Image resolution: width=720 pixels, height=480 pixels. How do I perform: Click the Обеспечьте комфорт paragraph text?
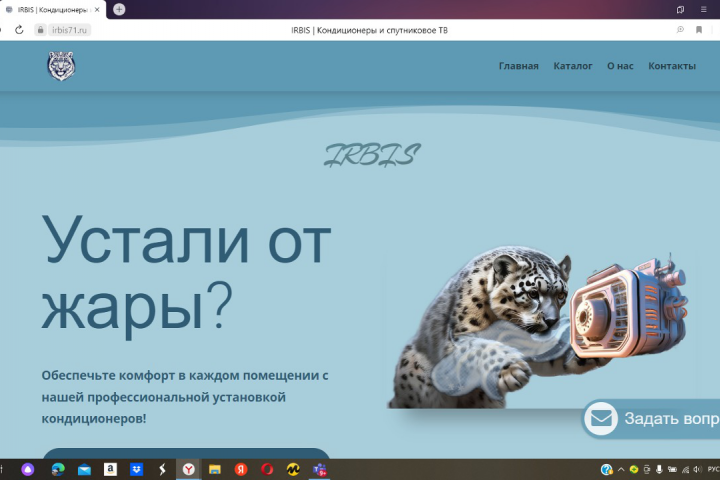coord(185,397)
